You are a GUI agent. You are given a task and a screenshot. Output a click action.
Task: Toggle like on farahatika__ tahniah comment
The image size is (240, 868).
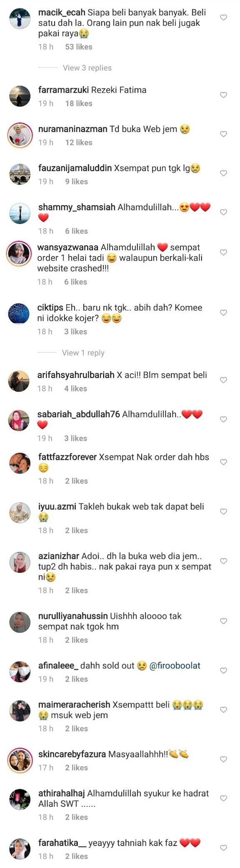coord(224,847)
